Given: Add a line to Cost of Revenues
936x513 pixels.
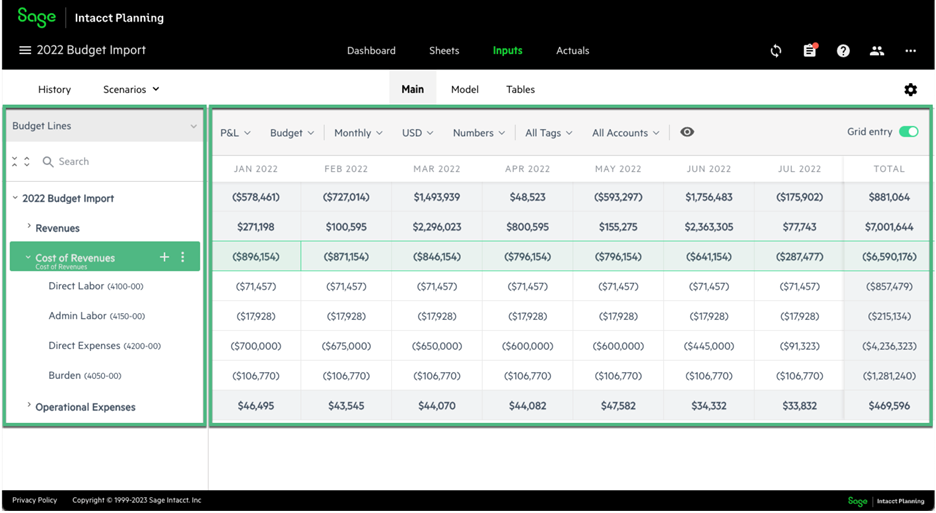Looking at the screenshot, I should point(164,257).
